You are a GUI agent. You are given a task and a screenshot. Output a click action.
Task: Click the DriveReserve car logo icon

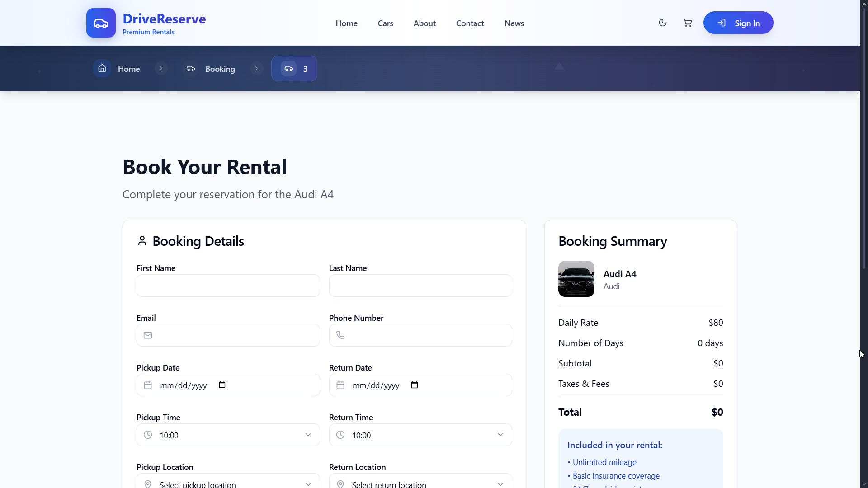point(101,23)
